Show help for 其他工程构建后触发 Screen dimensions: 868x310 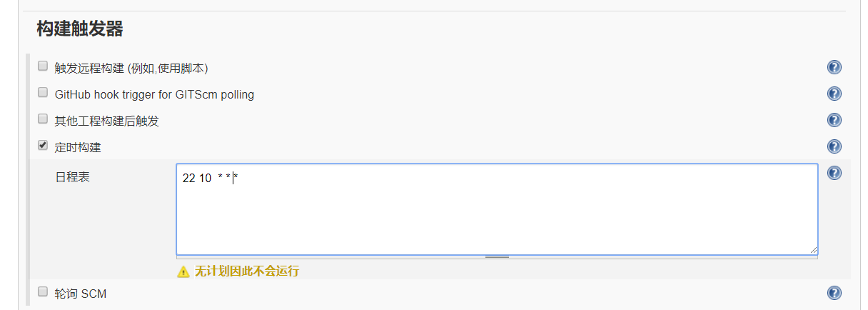pos(834,120)
